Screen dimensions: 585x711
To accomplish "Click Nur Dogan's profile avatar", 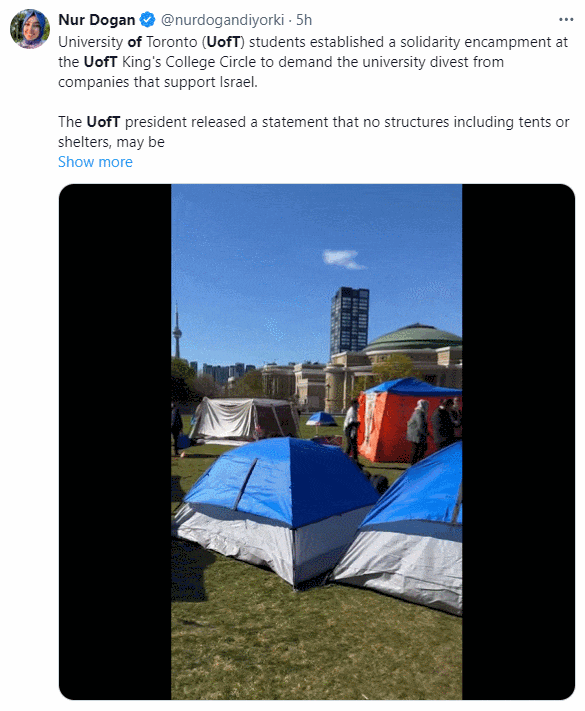I will 30,29.
